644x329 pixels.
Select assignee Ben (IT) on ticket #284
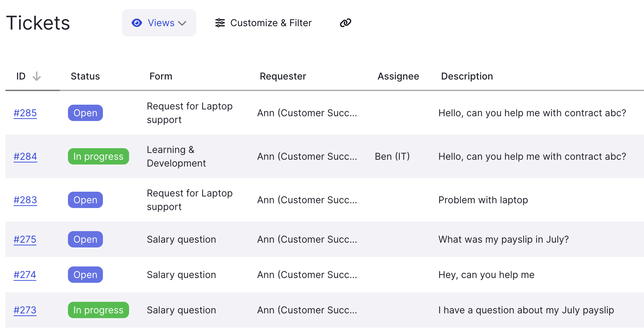tap(392, 156)
